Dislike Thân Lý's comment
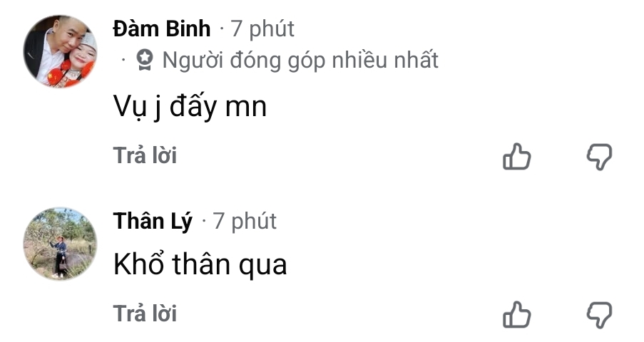644x342 pixels. coord(599,313)
